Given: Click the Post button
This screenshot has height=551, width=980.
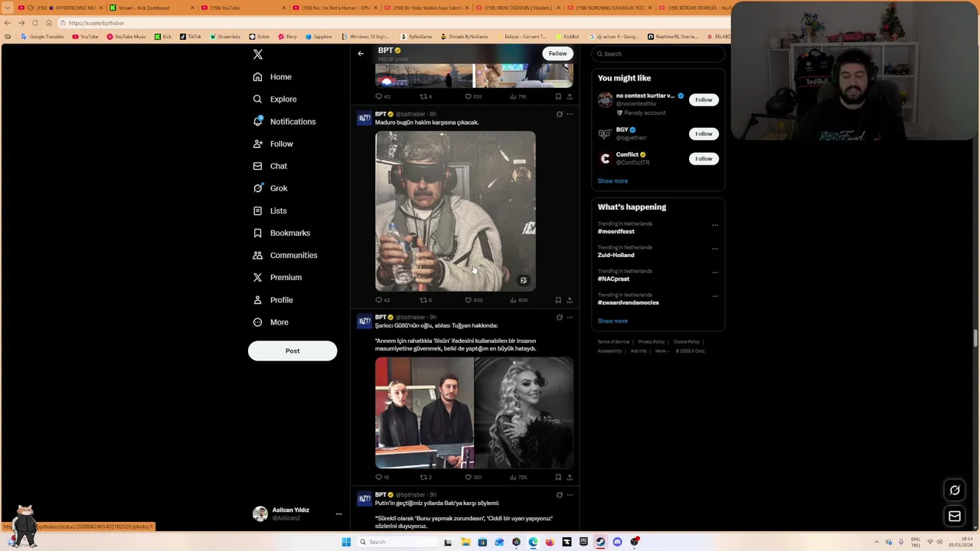Looking at the screenshot, I should pos(292,350).
